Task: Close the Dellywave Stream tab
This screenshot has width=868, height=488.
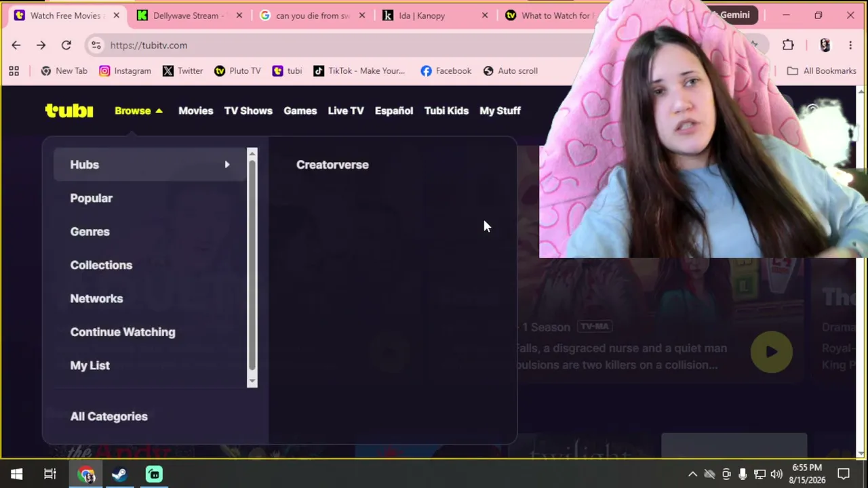Action: click(x=239, y=16)
